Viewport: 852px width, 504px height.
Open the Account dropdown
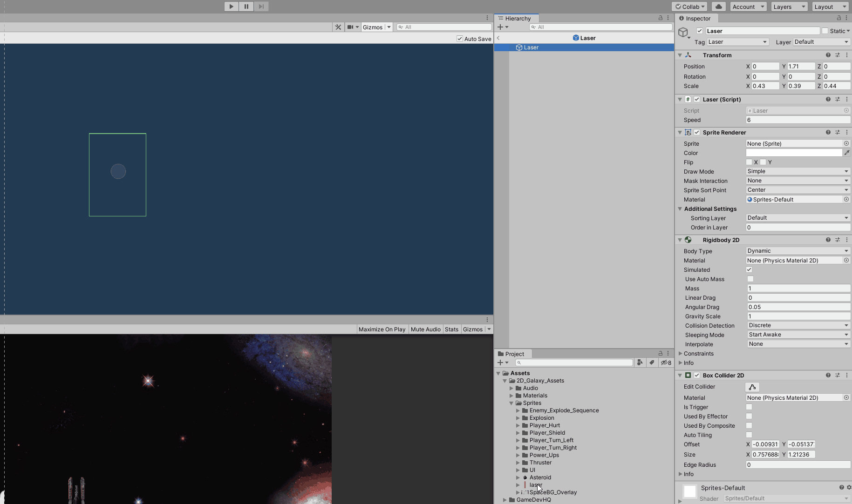pos(748,7)
